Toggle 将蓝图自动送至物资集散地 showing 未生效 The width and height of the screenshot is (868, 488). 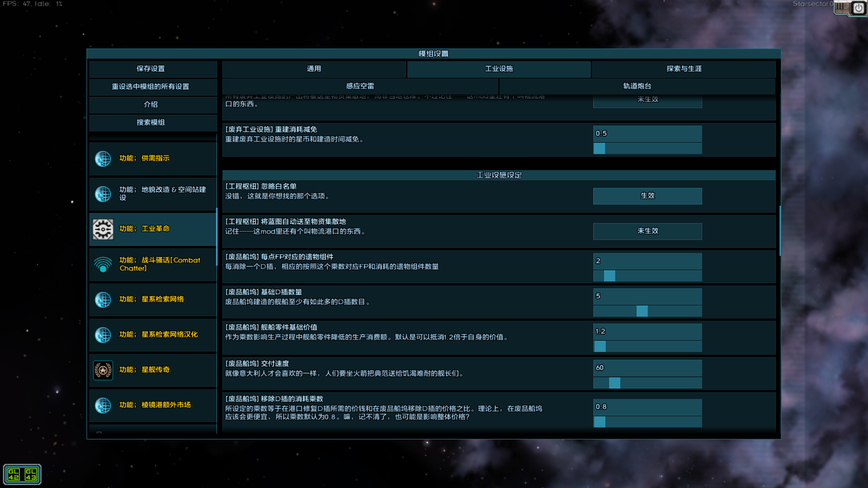647,231
